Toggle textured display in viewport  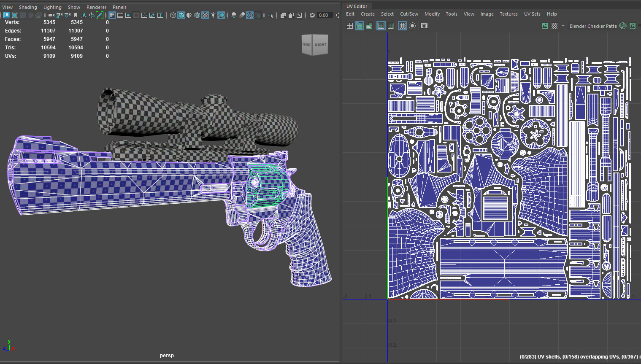tap(205, 15)
